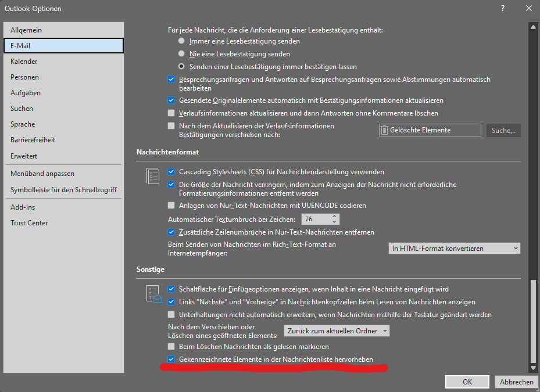Toggle Links Nächste und Vorherige anzeigen
This screenshot has width=540, height=392.
pos(171,302)
